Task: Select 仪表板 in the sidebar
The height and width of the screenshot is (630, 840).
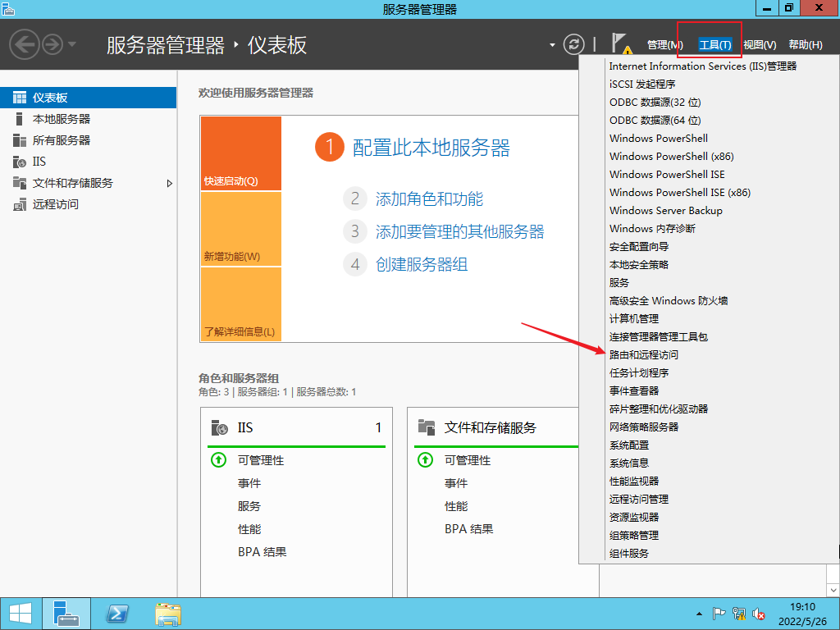Action: (89, 98)
